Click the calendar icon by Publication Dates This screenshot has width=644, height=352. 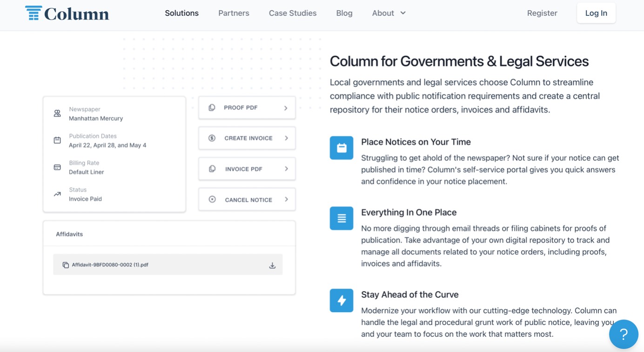coord(57,140)
